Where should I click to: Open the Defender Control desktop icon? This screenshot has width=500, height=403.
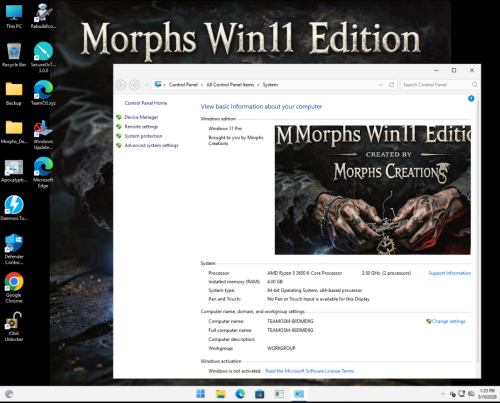[14, 249]
